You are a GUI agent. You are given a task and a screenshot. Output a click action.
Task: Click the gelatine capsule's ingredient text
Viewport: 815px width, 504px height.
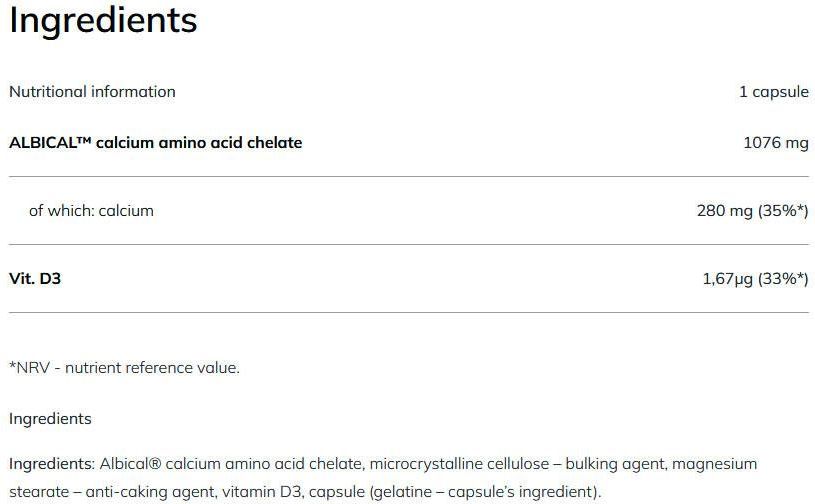[485, 492]
